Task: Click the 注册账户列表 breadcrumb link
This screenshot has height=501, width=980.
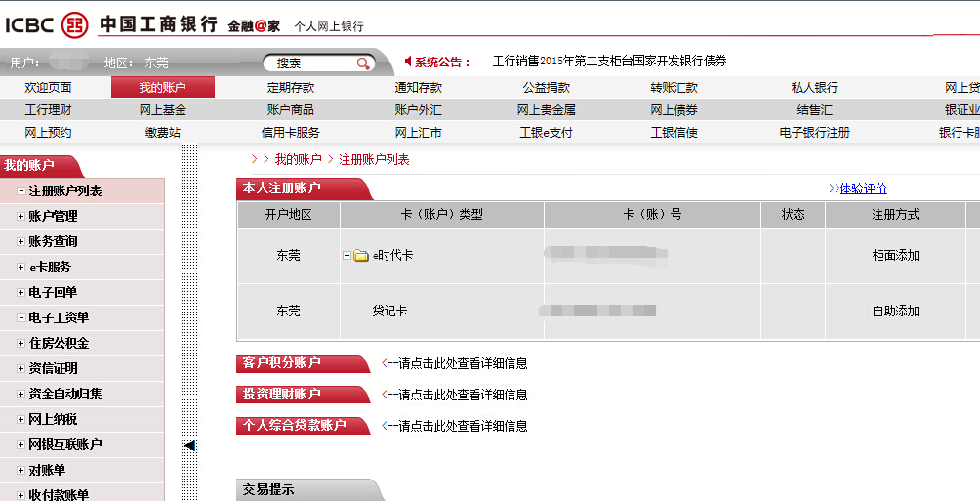Action: tap(374, 159)
